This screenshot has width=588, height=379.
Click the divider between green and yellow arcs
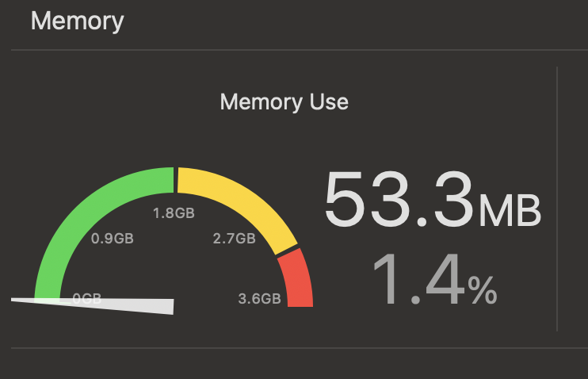pyautogui.click(x=175, y=180)
